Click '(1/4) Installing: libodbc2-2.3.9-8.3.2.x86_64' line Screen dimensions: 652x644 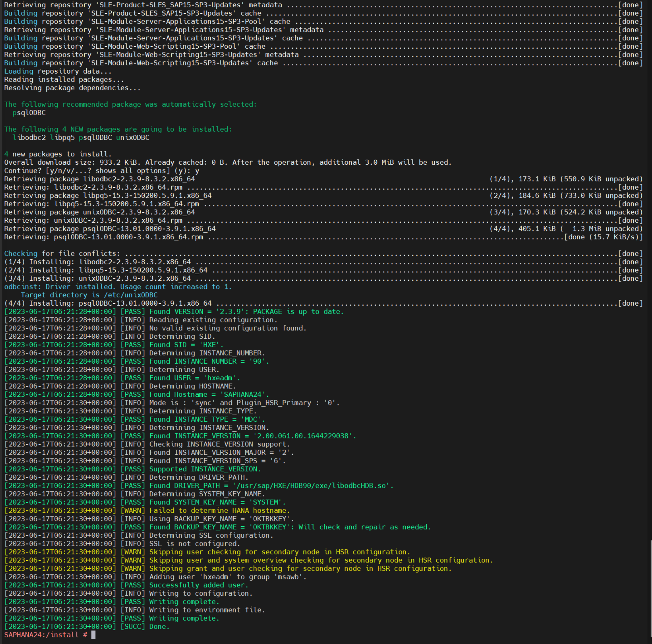pos(323,262)
